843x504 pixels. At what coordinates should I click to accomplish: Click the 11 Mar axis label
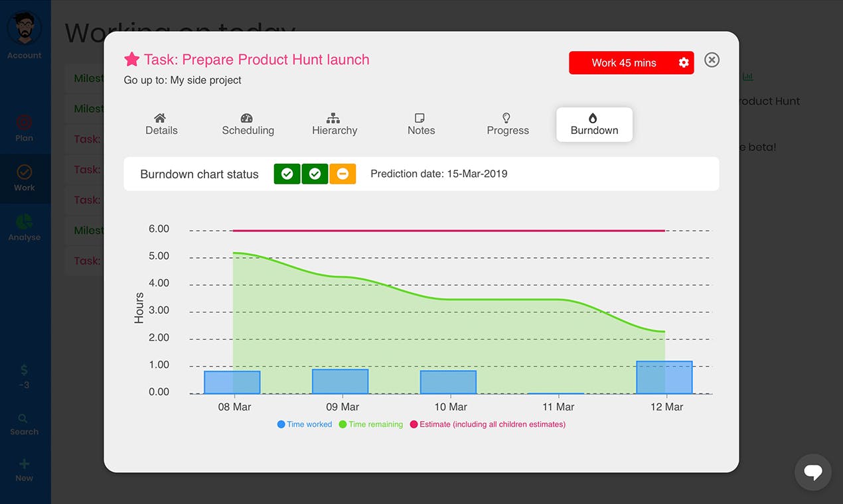pos(558,407)
